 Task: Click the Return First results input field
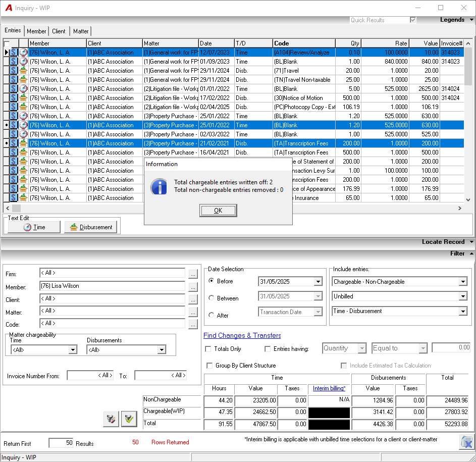(x=61, y=443)
